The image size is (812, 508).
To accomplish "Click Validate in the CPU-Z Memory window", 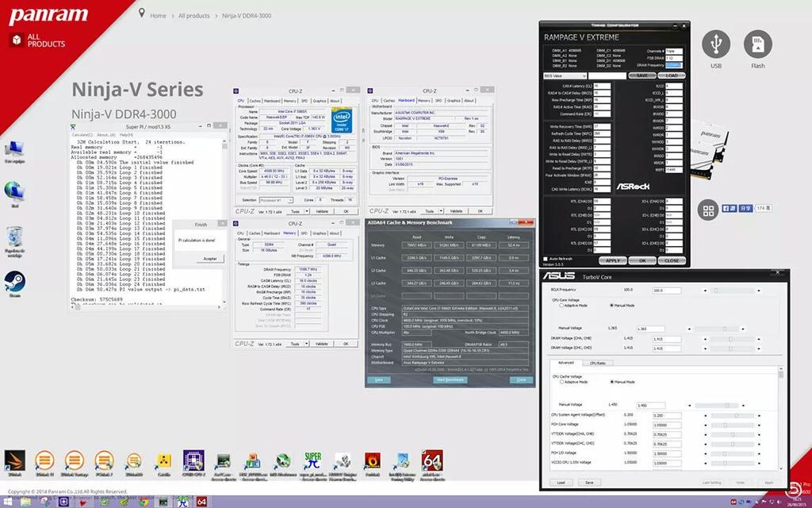I will (322, 344).
